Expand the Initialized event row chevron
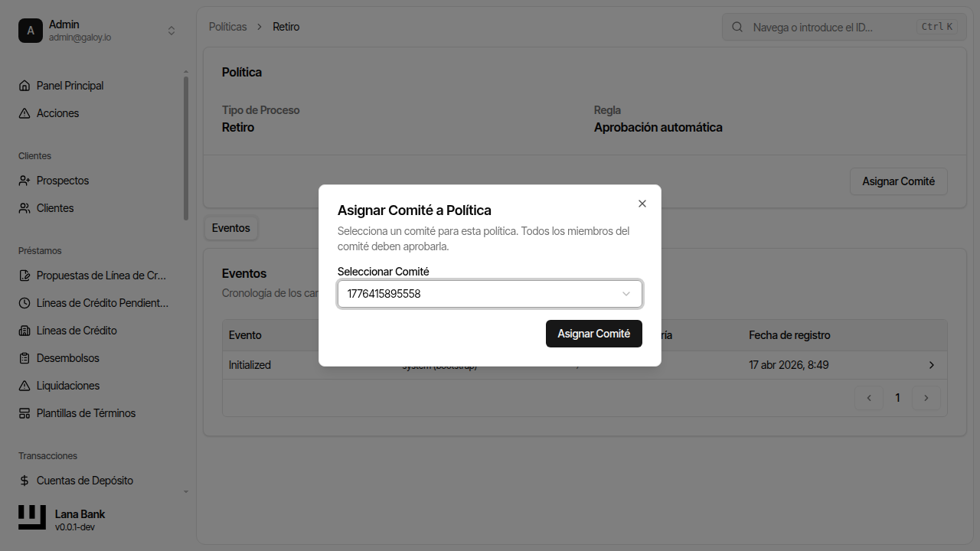 tap(931, 365)
